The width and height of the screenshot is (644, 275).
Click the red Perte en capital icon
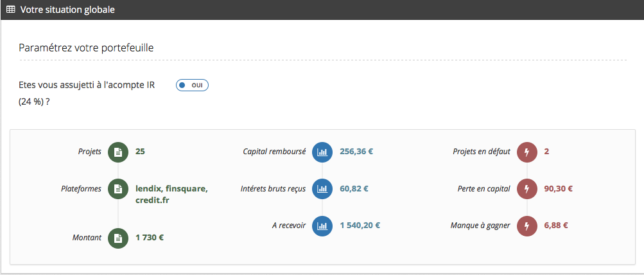point(527,189)
